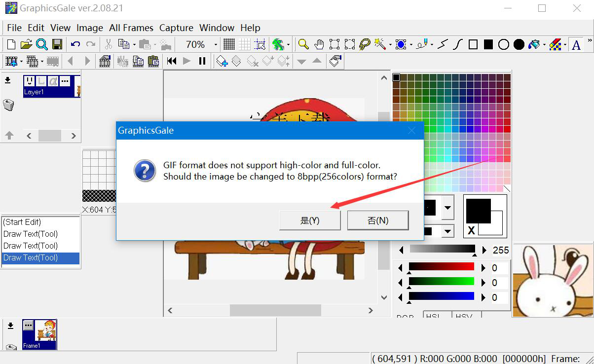Image resolution: width=594 pixels, height=364 pixels.
Task: Toggle Layer1 alpha channel button
Action: pyautogui.click(x=53, y=81)
